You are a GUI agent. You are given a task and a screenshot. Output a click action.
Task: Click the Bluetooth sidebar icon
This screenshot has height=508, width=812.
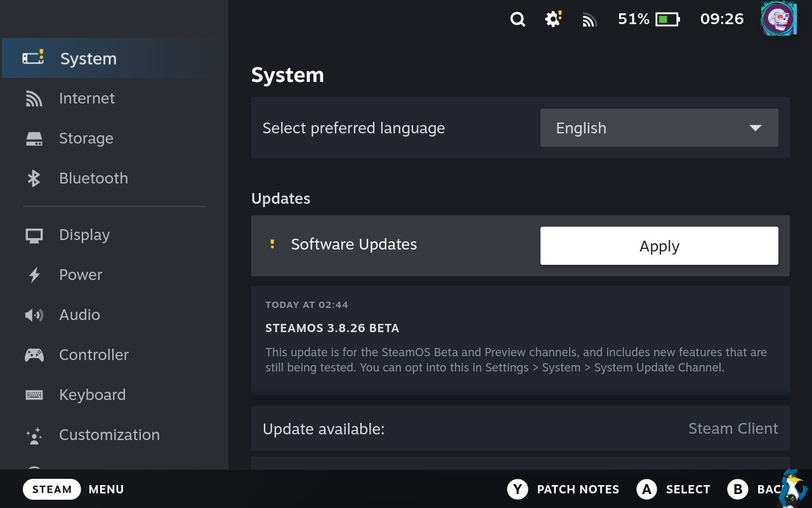(34, 178)
